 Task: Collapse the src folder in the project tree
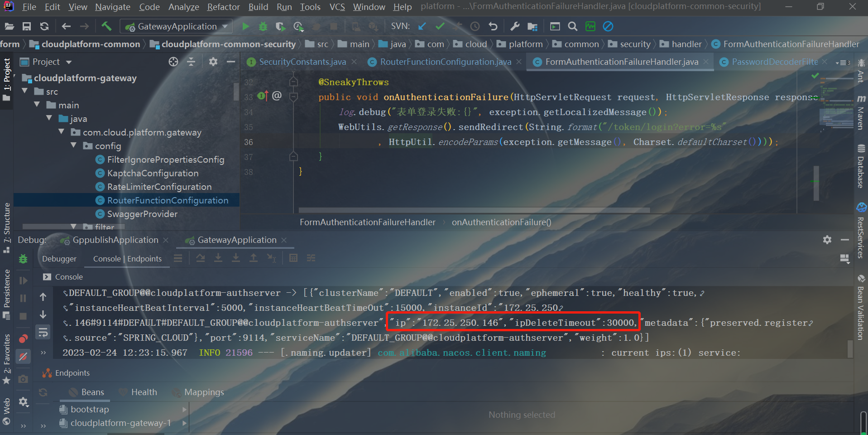tap(25, 91)
